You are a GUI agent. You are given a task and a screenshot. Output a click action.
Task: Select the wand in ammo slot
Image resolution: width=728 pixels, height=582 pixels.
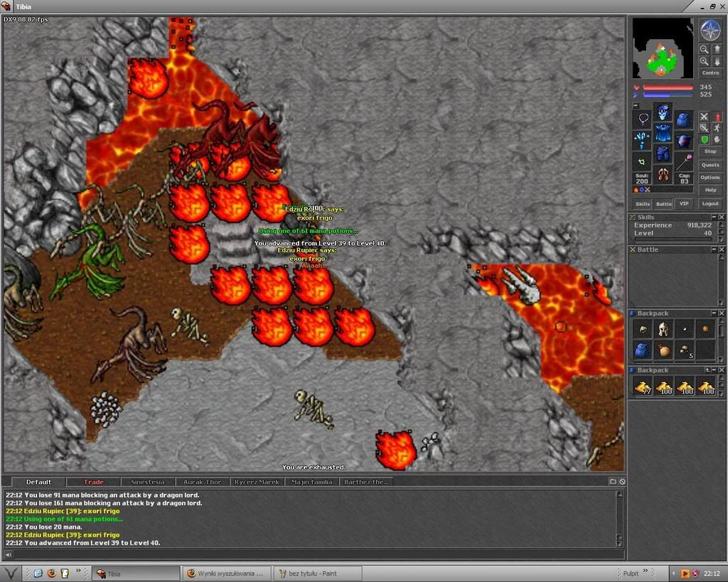pos(683,161)
